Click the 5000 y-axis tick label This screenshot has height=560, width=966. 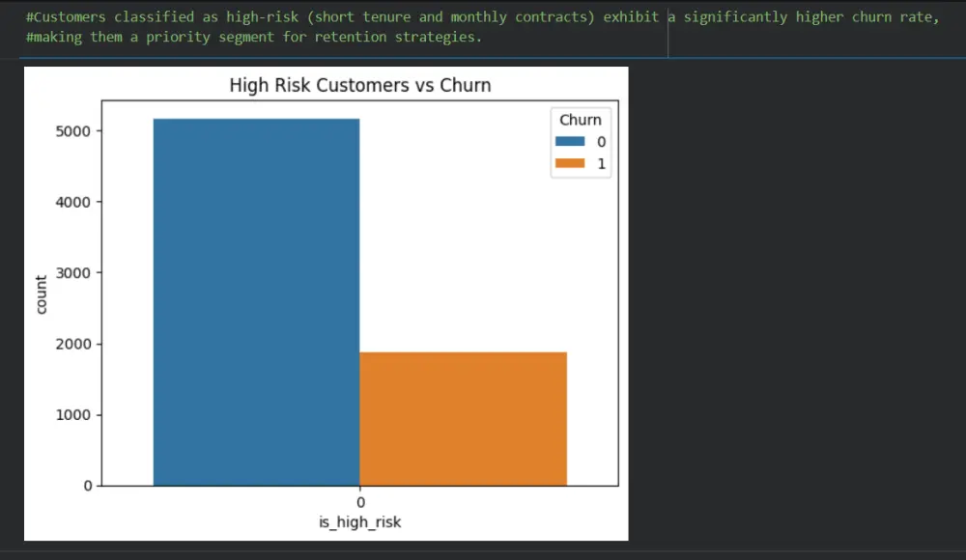(x=72, y=131)
